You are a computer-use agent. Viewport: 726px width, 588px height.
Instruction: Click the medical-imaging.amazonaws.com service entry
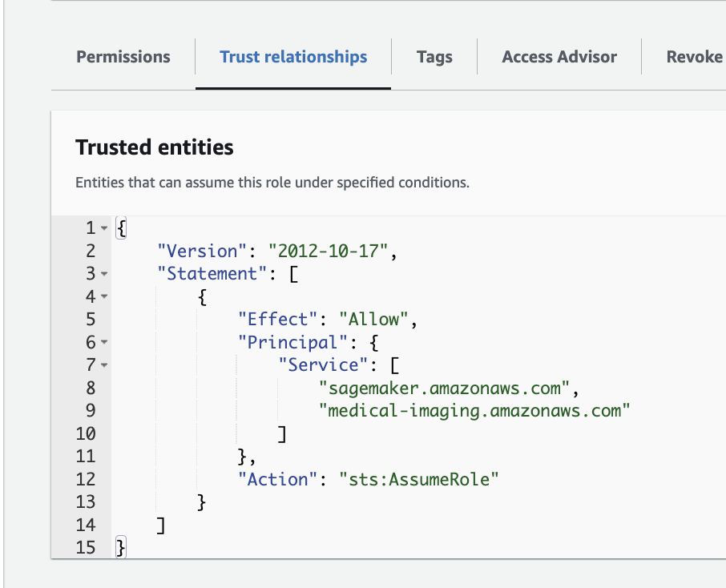click(x=474, y=411)
